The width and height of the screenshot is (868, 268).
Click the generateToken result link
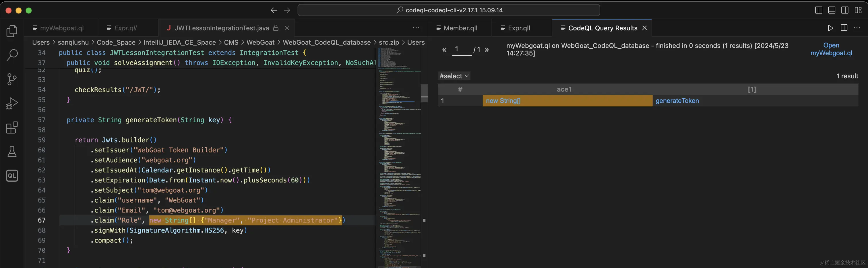click(x=677, y=101)
